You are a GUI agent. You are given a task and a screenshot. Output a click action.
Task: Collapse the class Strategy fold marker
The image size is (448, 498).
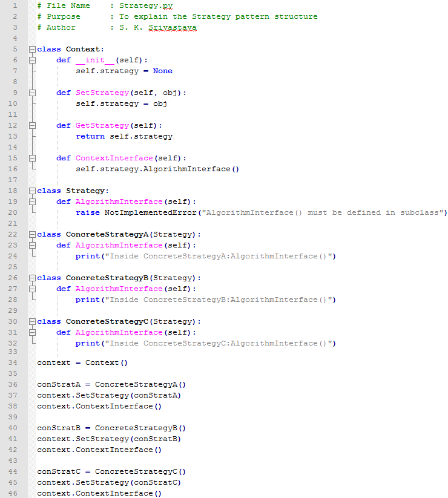point(32,191)
